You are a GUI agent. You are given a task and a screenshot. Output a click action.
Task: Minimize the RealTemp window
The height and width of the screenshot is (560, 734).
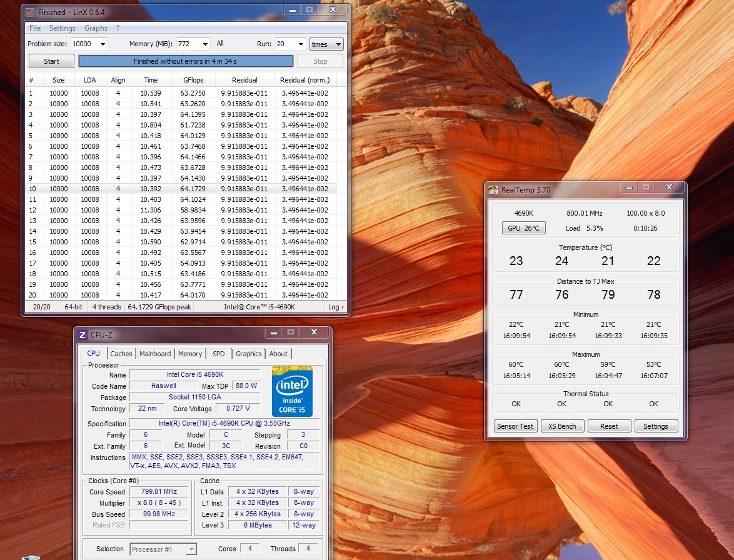[x=629, y=187]
